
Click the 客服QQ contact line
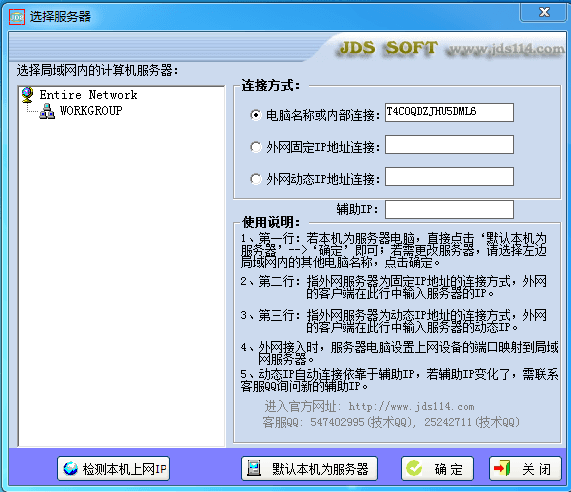click(391, 422)
